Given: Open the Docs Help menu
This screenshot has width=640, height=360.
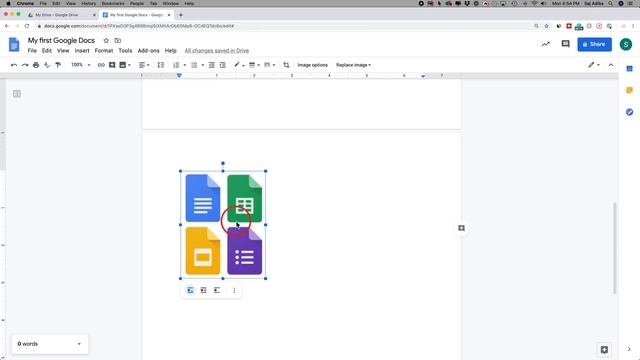Looking at the screenshot, I should pos(171,51).
